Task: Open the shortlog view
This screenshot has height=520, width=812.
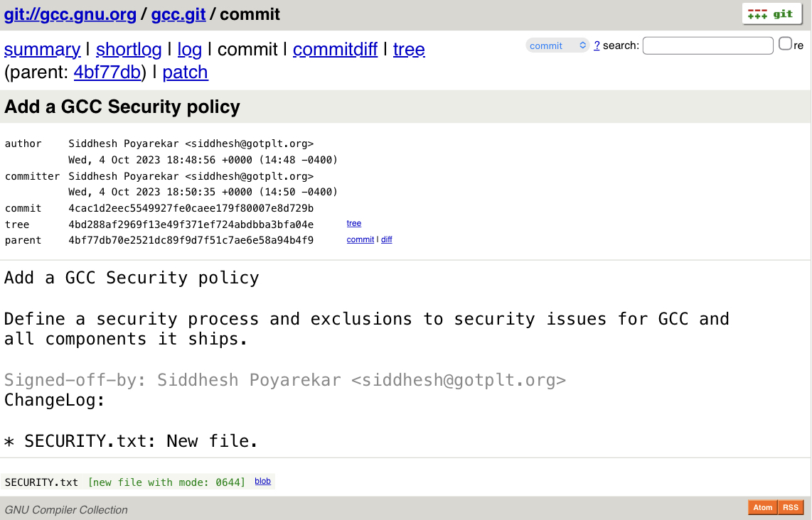Action: coord(129,50)
